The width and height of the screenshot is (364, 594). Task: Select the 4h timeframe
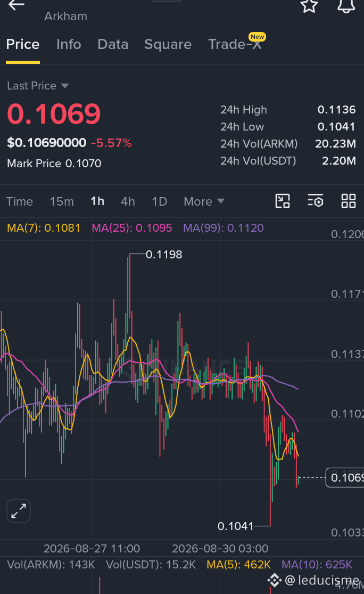coord(128,201)
